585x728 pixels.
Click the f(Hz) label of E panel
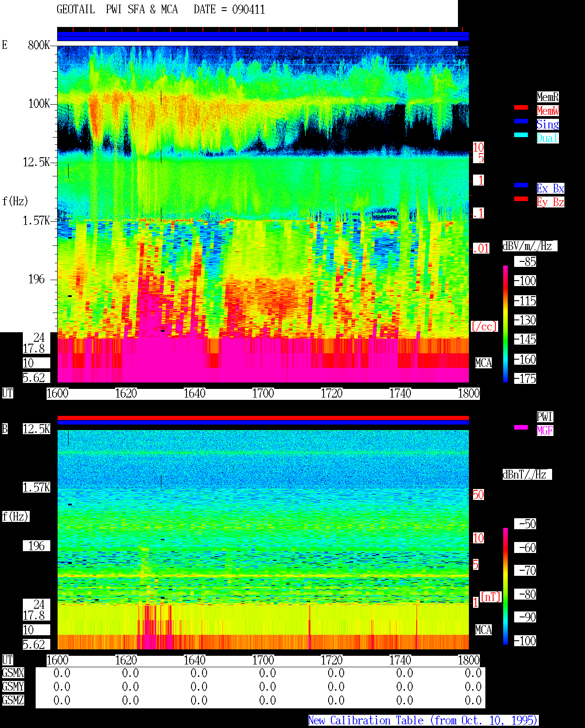15,201
